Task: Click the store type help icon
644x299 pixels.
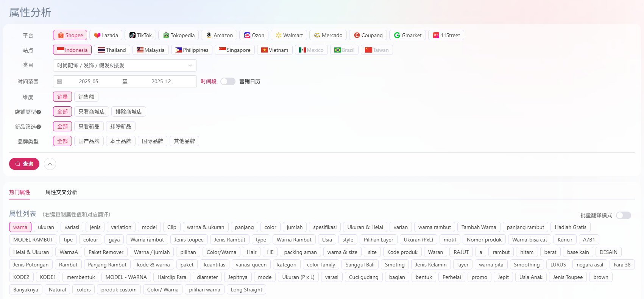Action: click(x=39, y=112)
